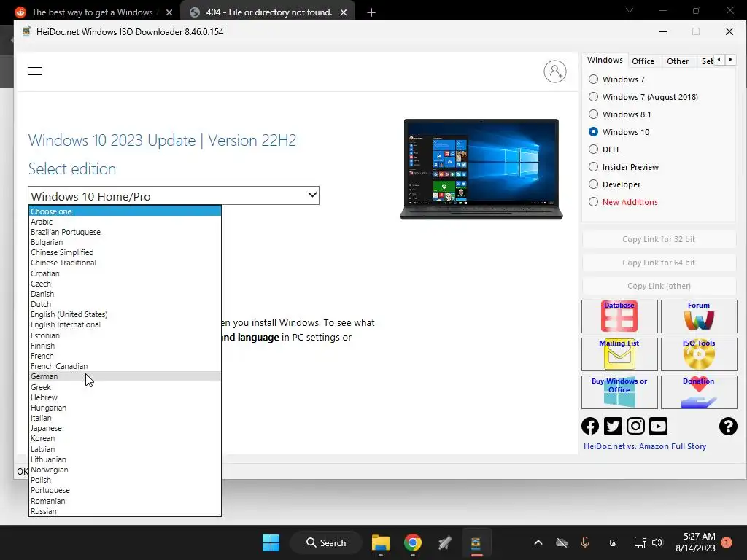Viewport: 747px width, 560px height.
Task: Click Copy Link for 64 bit button
Action: click(659, 262)
